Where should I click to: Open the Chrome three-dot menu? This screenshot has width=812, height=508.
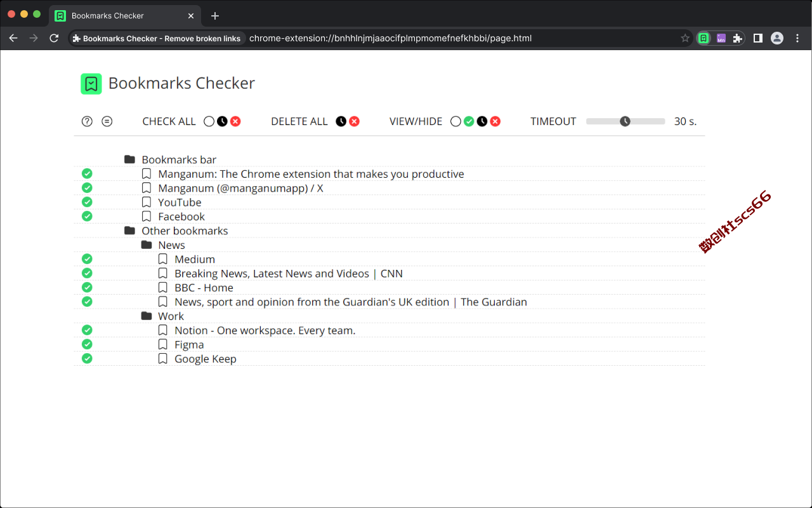[x=797, y=38]
